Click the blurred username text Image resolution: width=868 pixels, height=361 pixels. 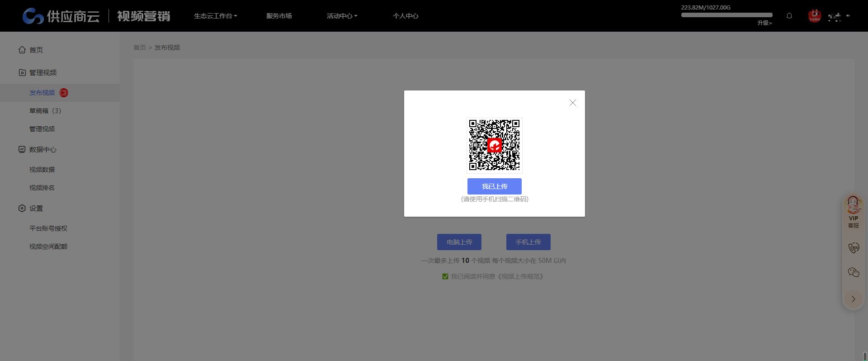[835, 17]
